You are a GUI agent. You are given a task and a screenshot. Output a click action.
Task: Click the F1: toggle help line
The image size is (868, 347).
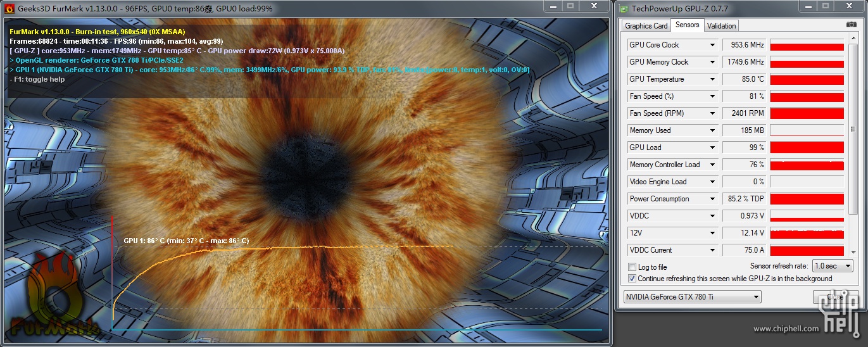coord(37,79)
